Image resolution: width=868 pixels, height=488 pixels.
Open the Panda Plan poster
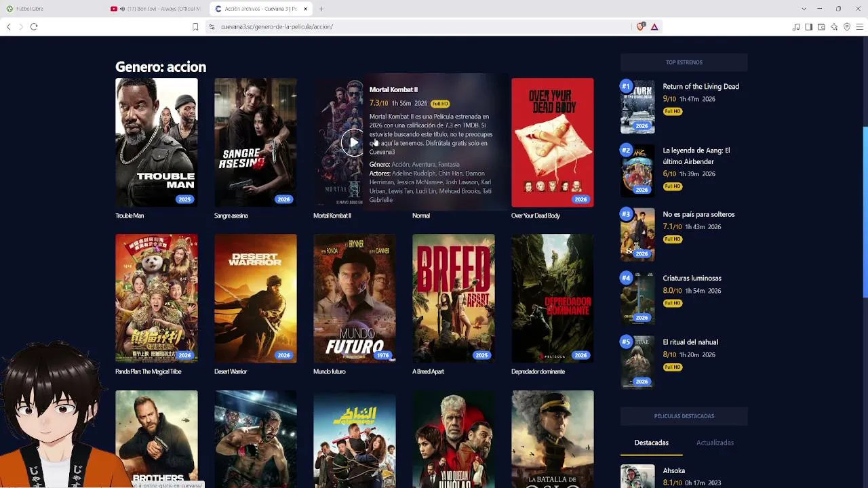tap(157, 298)
